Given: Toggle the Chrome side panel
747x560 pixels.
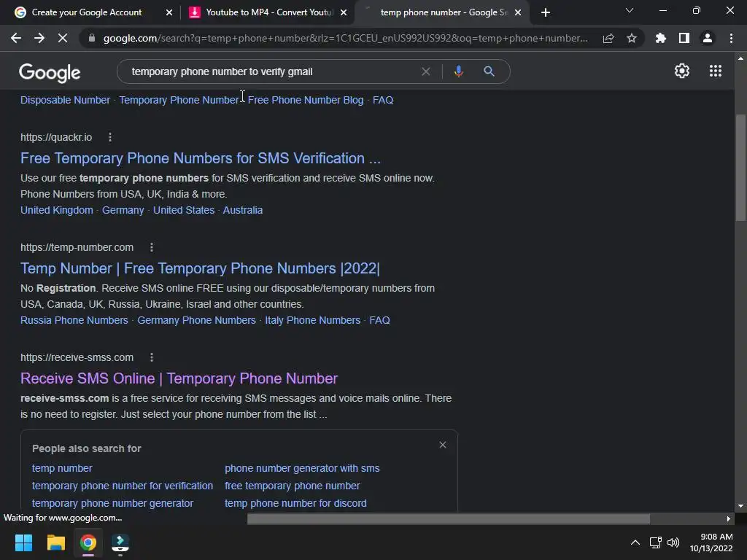Looking at the screenshot, I should [x=684, y=38].
